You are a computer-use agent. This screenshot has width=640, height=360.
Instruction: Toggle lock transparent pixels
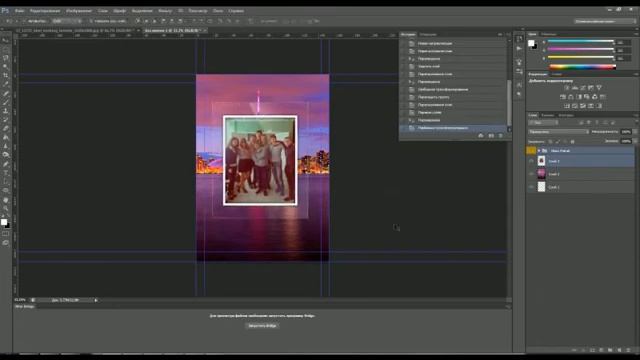[x=550, y=141]
